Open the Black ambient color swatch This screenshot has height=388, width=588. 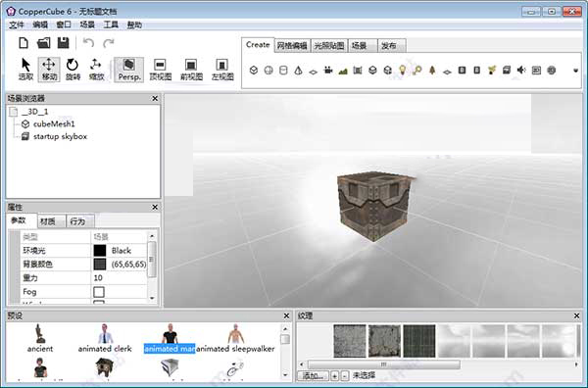[x=100, y=251]
